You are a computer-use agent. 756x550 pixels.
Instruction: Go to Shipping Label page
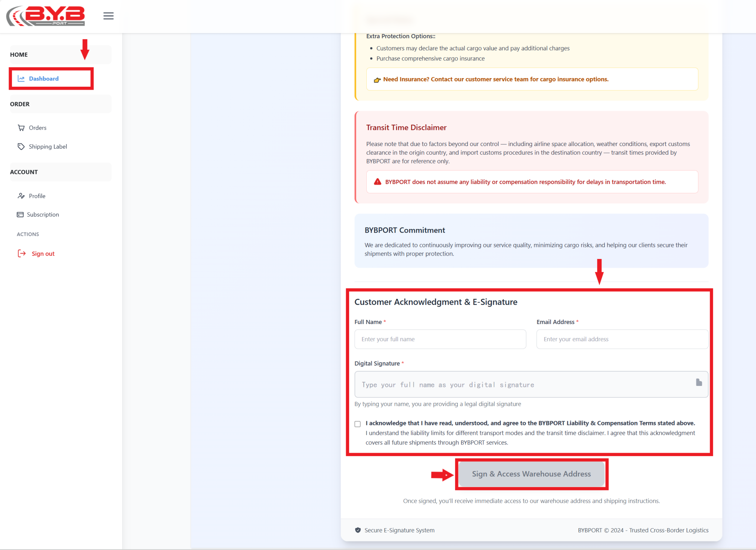[48, 146]
